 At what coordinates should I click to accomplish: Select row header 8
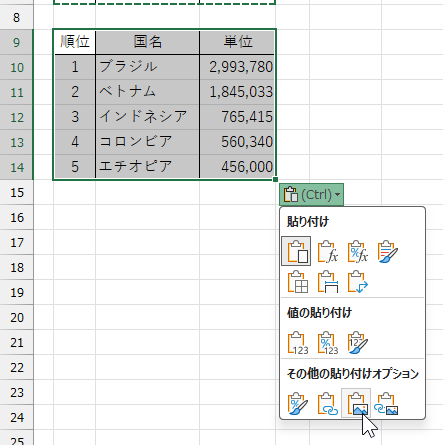pyautogui.click(x=16, y=17)
